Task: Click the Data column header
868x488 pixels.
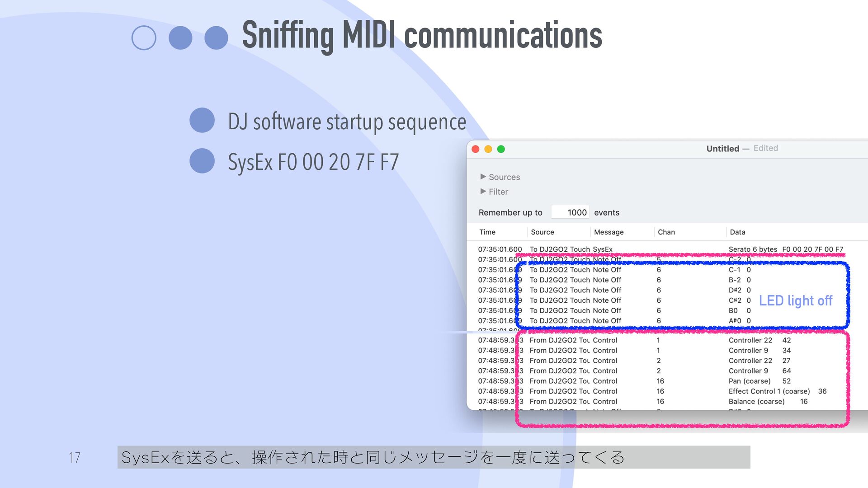Action: click(737, 232)
